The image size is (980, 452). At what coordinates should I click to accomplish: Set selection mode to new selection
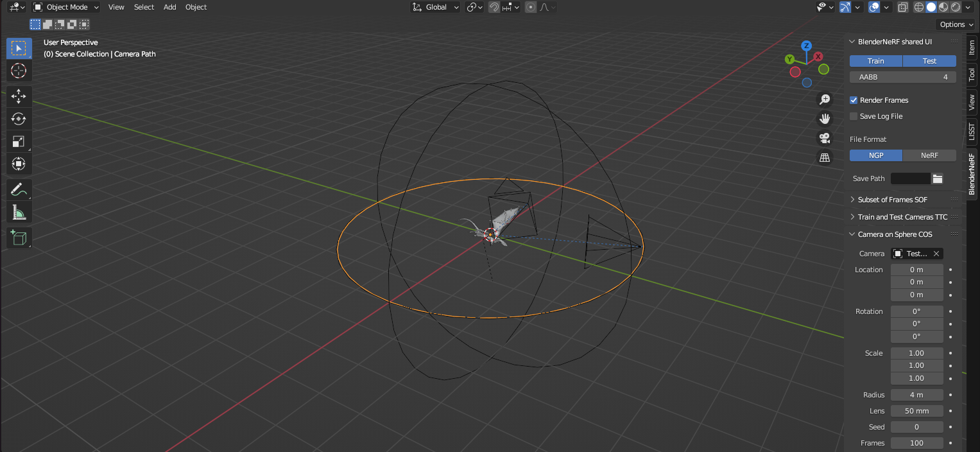click(x=35, y=24)
